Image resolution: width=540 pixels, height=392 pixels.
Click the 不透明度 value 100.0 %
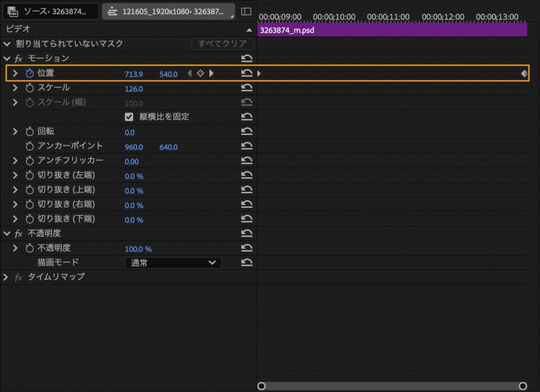138,249
